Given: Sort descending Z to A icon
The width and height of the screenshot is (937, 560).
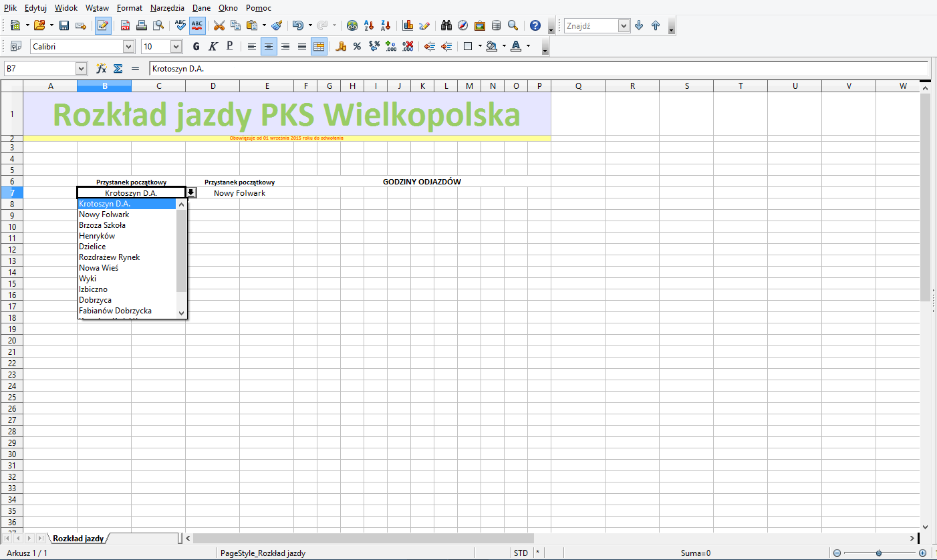Looking at the screenshot, I should click(386, 25).
